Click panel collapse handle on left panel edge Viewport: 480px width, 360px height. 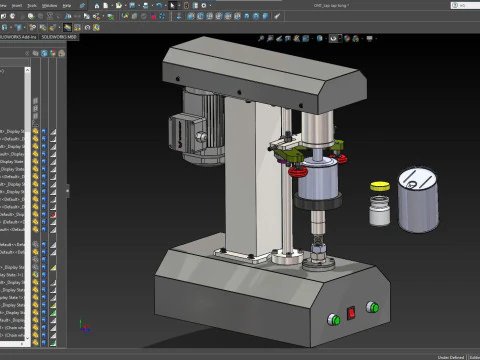[x=68, y=191]
